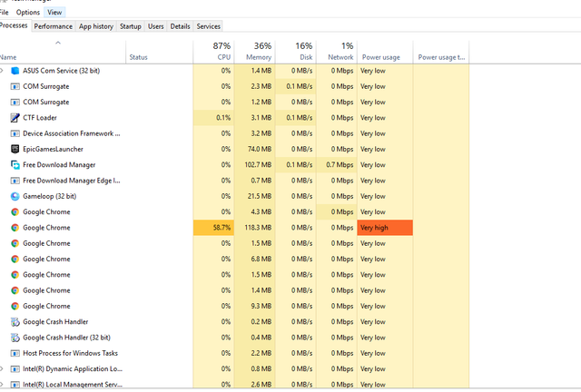Screen dimensions: 581x392
Task: Click the Google Crash Handler (32 bit) icon
Action: click(15, 338)
